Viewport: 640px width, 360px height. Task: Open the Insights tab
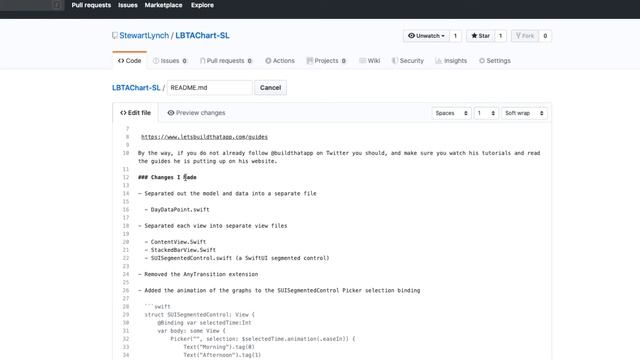(451, 60)
